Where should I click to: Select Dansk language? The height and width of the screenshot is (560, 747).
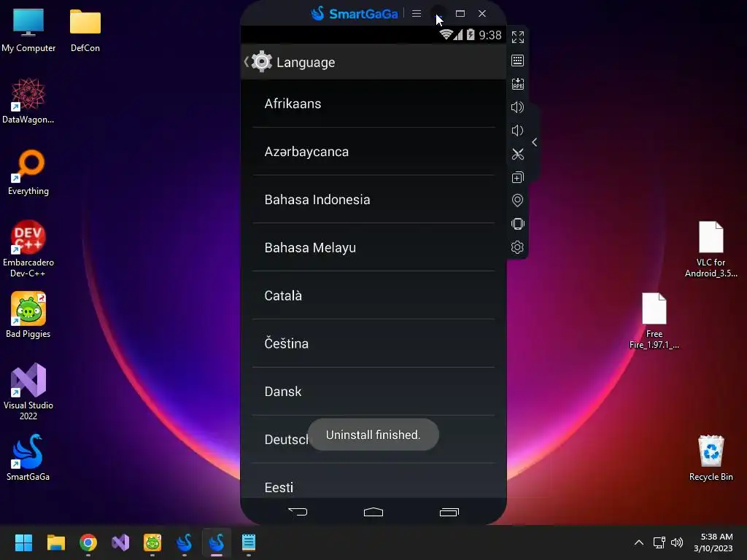(x=373, y=392)
